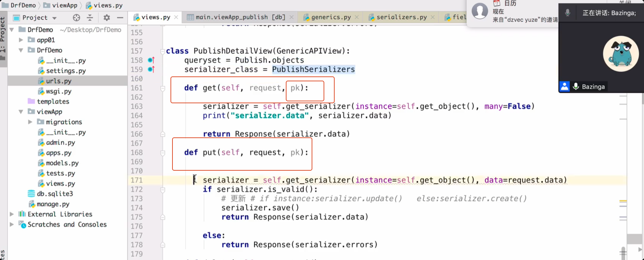Open wsgi.py file

(58, 91)
